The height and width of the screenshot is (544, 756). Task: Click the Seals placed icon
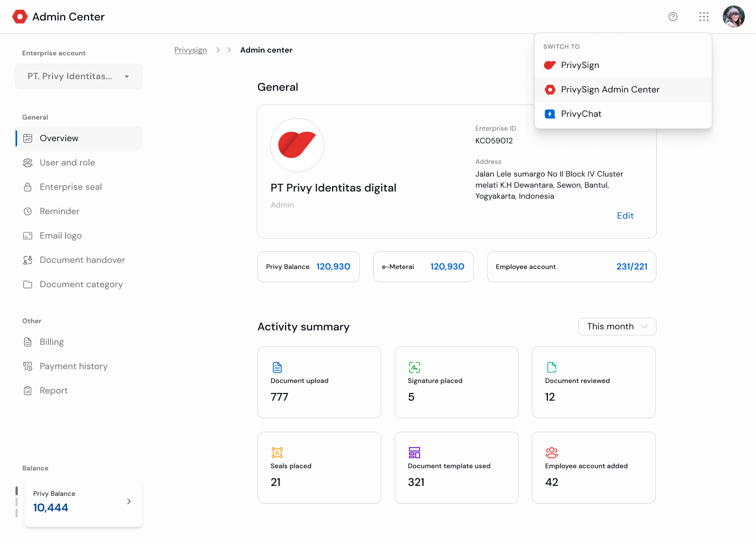277,453
